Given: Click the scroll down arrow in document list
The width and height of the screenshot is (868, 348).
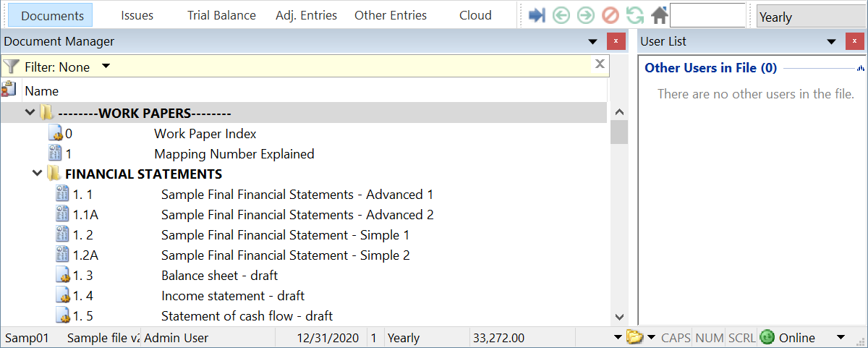Looking at the screenshot, I should pos(619,317).
